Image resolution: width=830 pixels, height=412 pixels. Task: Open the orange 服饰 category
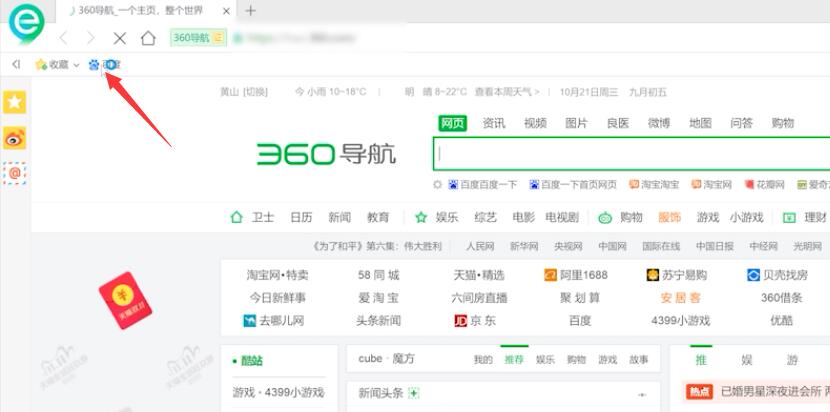pyautogui.click(x=670, y=217)
